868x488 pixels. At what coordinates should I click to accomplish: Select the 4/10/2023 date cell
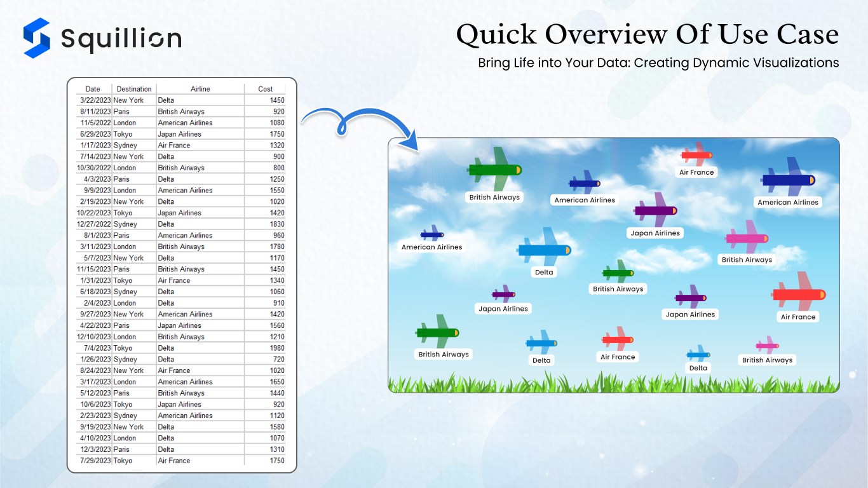(94, 438)
